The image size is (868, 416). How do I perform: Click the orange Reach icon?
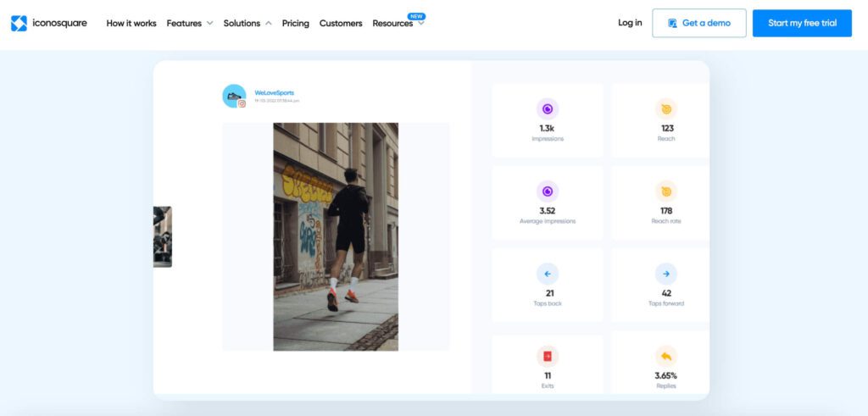[x=666, y=108]
